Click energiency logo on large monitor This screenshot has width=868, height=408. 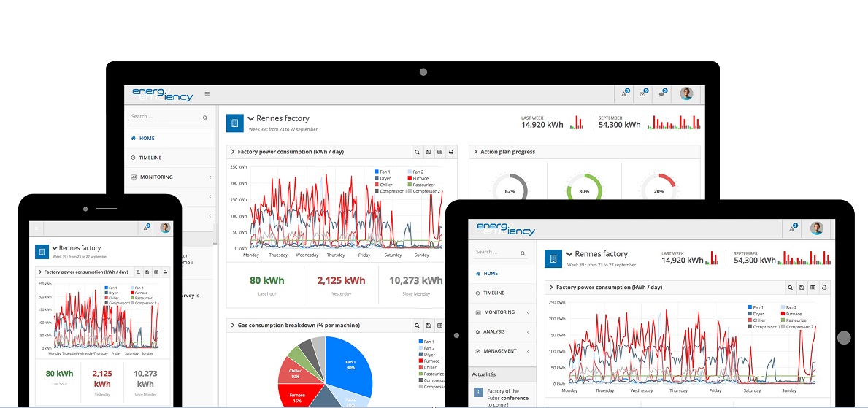coord(163,94)
